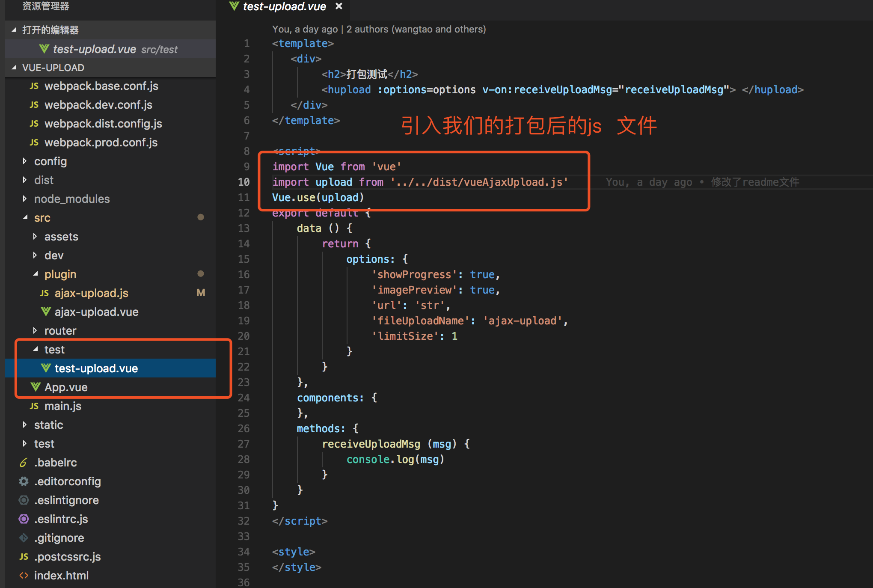Click the ESLint icon beside .eslintrc.js

point(24,519)
